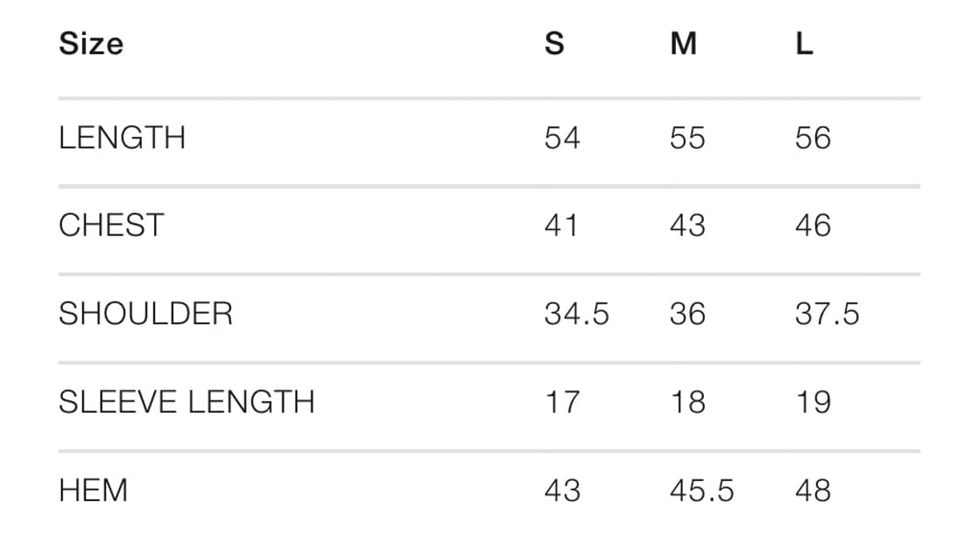The image size is (980, 535).
Task: Click the SLEEVE LENGTH row label
Action: coord(186,402)
